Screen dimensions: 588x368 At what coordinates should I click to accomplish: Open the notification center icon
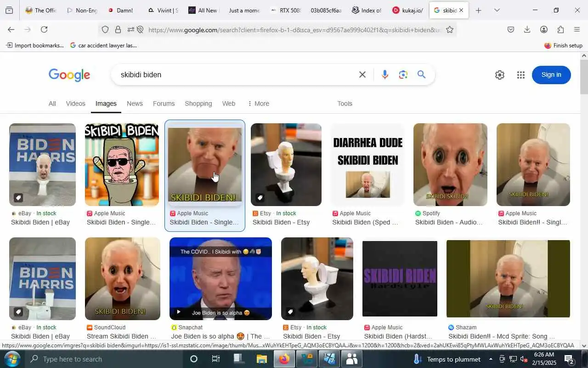[x=569, y=359]
